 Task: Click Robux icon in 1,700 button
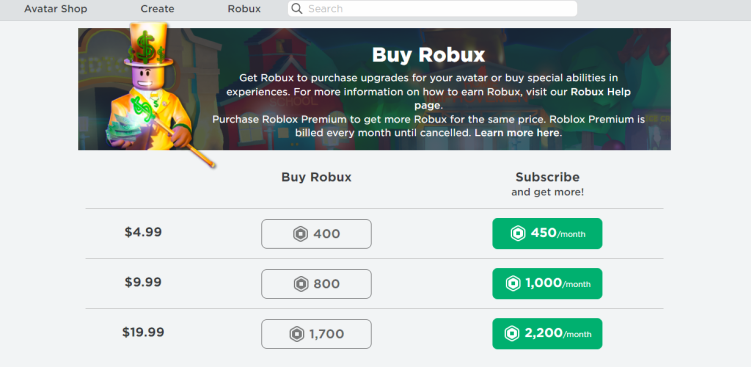tap(296, 334)
